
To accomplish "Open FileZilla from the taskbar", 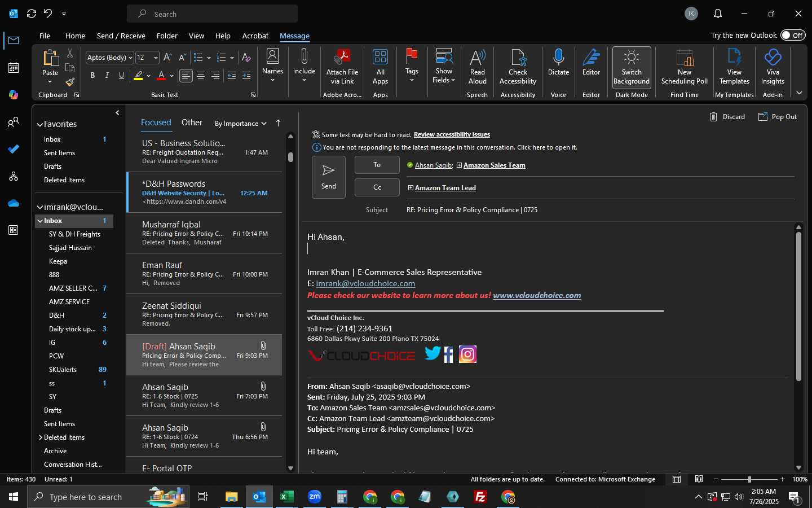I will (480, 497).
